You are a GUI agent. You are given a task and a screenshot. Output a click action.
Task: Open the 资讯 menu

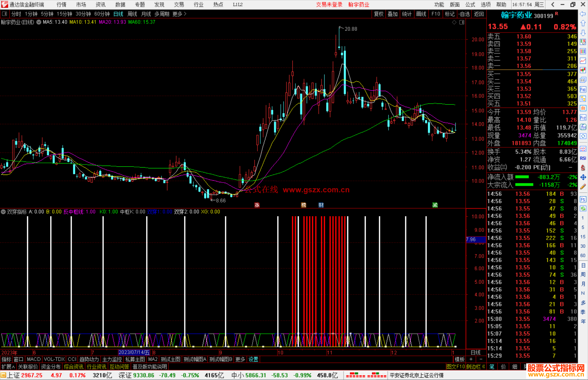(100, 4)
